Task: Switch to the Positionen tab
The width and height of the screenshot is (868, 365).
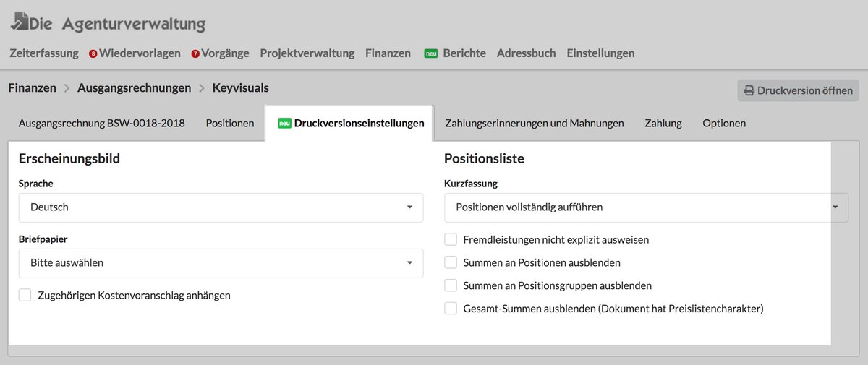Action: 230,124
